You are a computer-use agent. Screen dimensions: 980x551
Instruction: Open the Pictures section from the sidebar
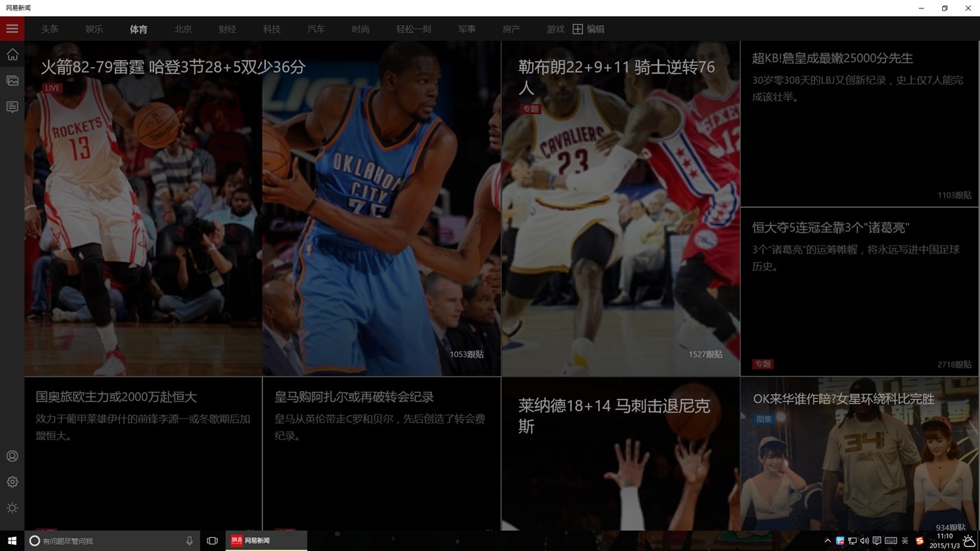coord(12,80)
